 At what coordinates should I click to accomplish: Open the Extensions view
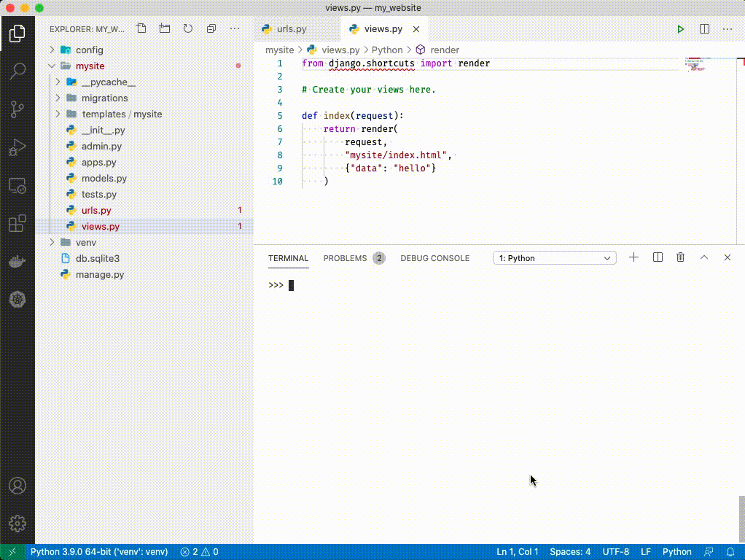coord(17,224)
